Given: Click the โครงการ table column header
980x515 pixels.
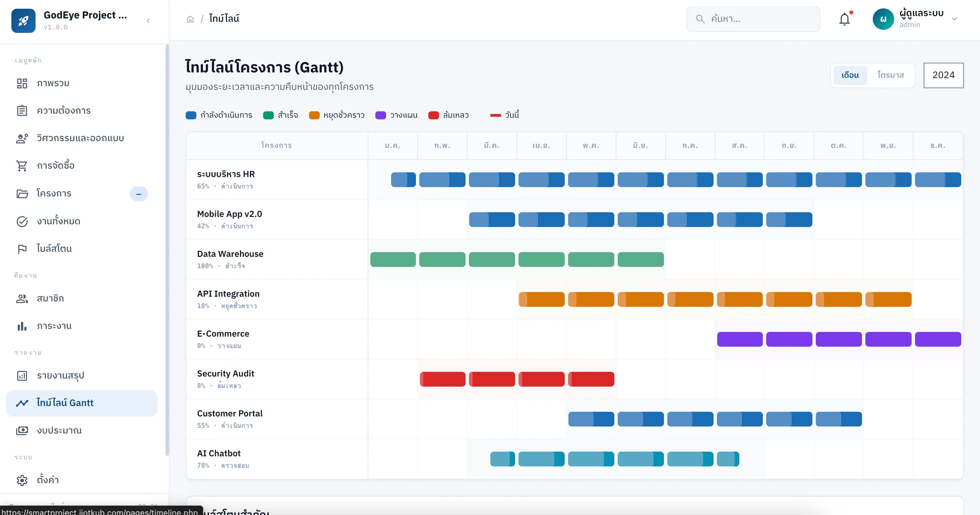Looking at the screenshot, I should click(x=277, y=146).
